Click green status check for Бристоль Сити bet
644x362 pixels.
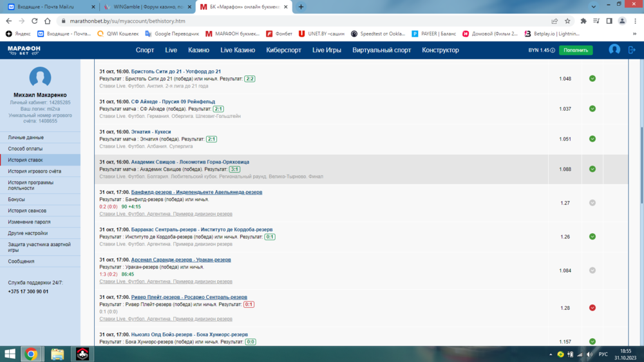point(592,79)
